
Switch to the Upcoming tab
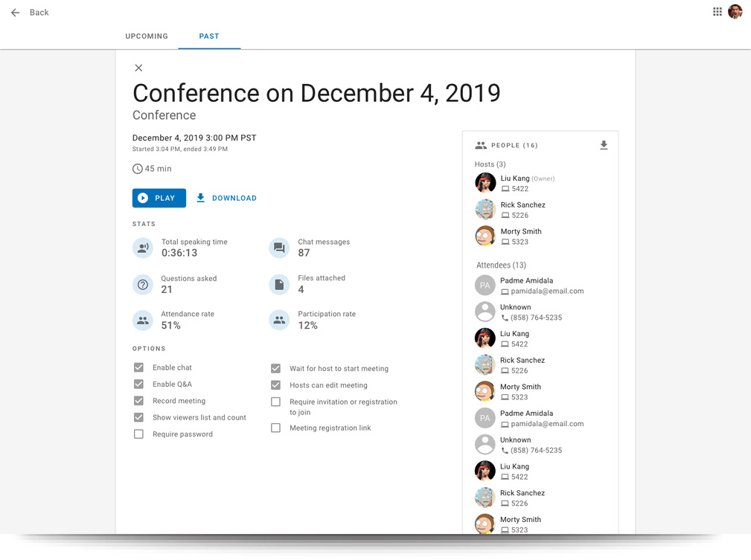point(147,36)
